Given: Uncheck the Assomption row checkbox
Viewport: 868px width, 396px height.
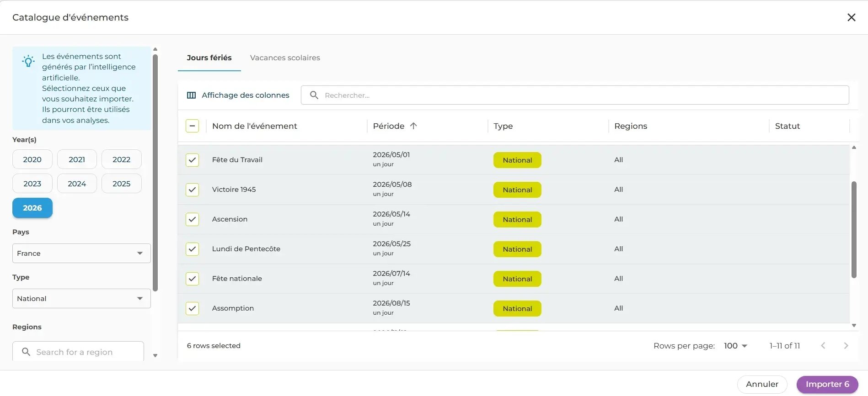Looking at the screenshot, I should [x=192, y=308].
